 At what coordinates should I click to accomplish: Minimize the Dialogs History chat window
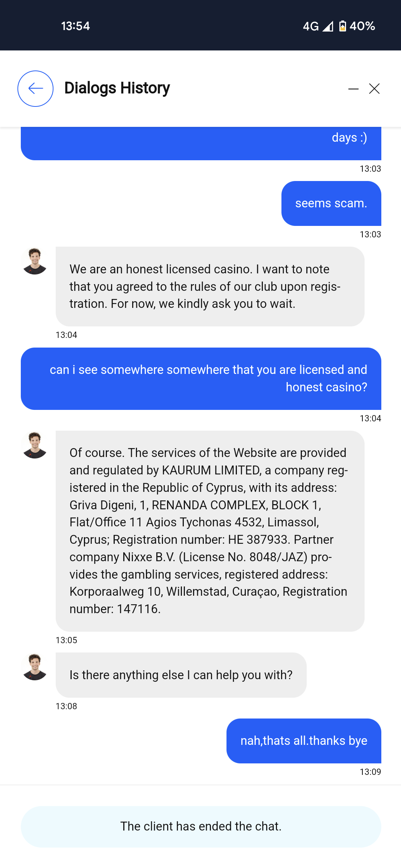353,89
